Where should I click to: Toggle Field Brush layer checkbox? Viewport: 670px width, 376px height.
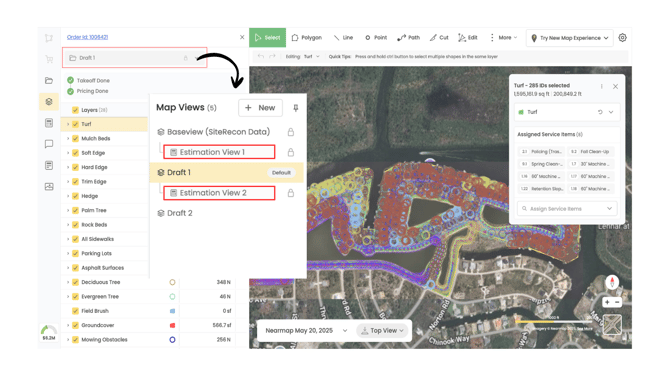75,311
